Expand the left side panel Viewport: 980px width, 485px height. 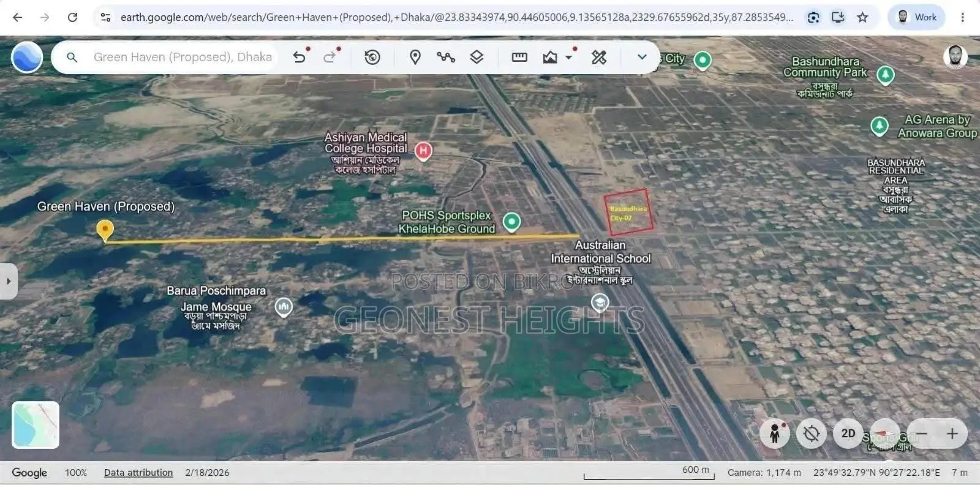8,281
